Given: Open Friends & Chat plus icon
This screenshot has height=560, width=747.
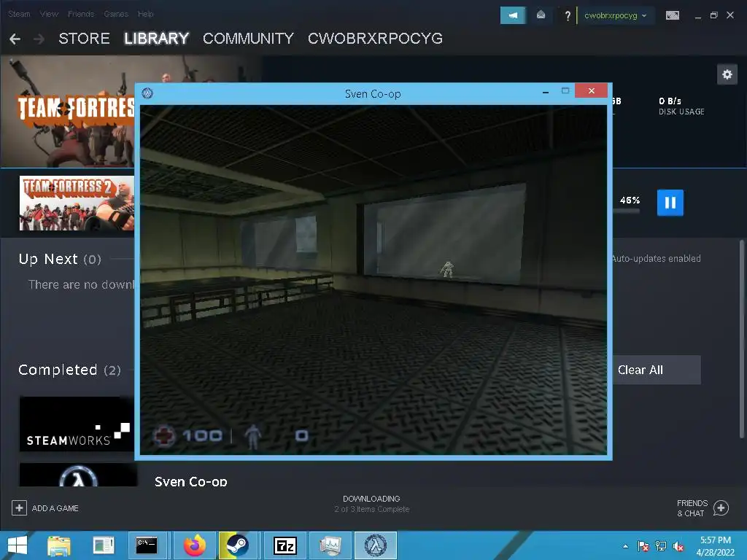Looking at the screenshot, I should [x=721, y=508].
